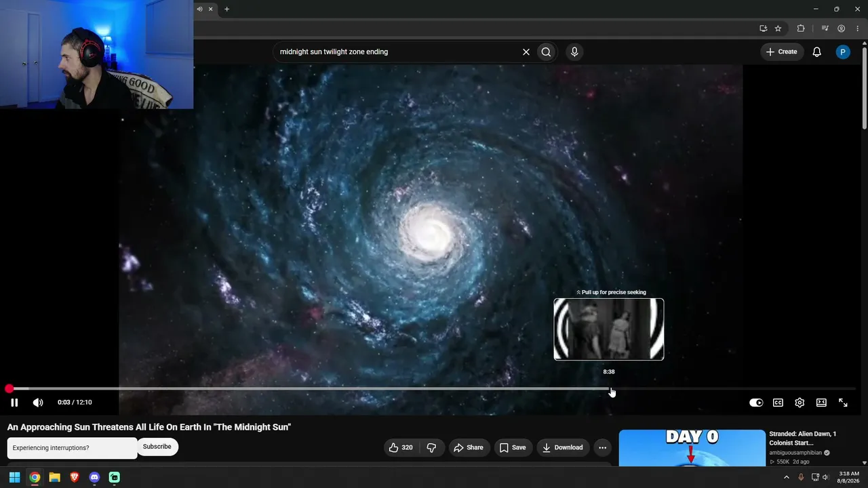Open the green app icon on the taskbar
Image resolution: width=868 pixels, height=488 pixels.
115,477
